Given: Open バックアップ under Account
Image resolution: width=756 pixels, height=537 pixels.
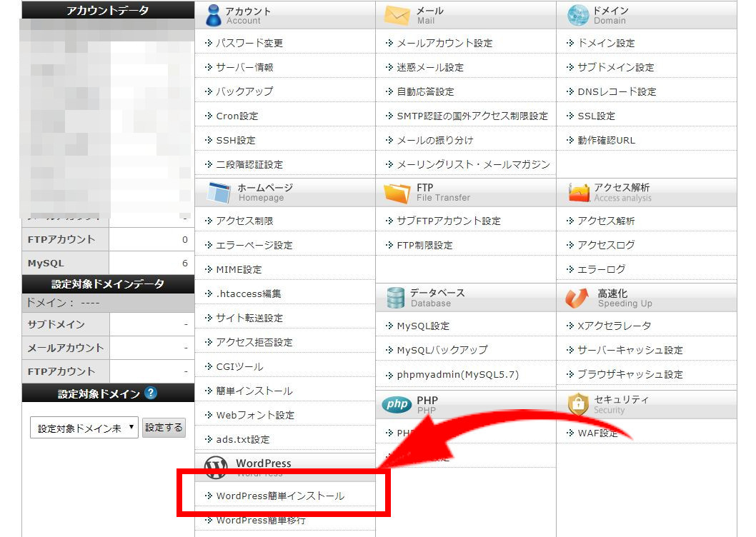Looking at the screenshot, I should (244, 91).
